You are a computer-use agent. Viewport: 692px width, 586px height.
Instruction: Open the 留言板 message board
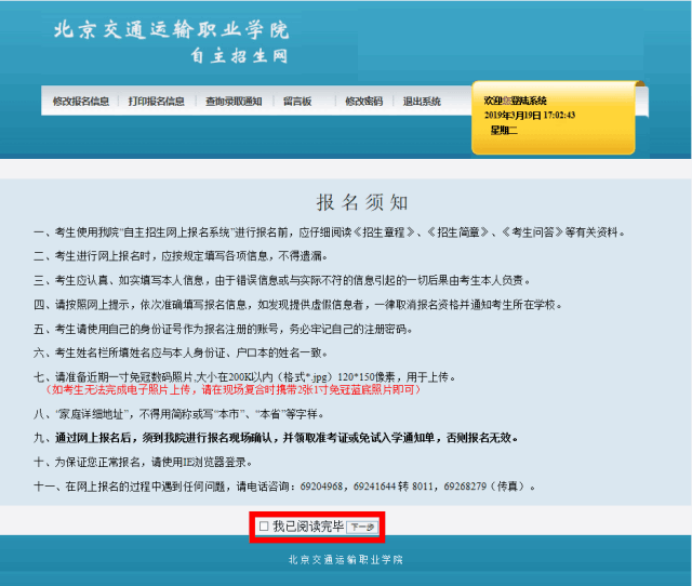[x=297, y=101]
